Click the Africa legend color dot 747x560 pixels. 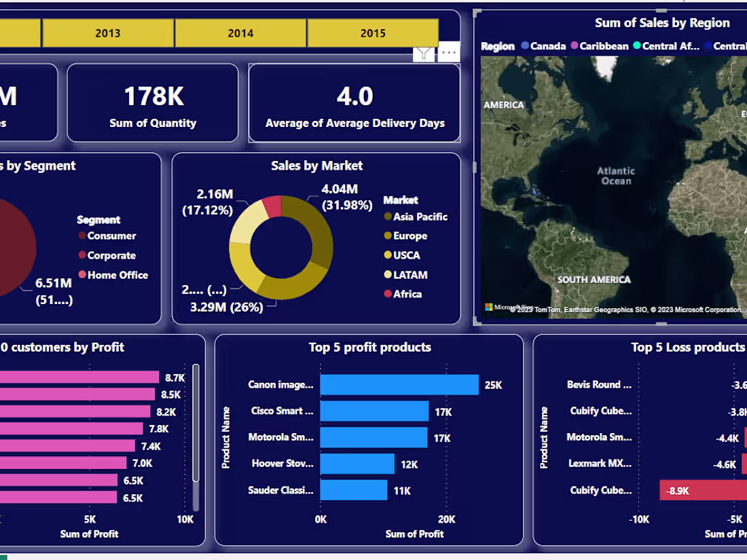click(387, 294)
